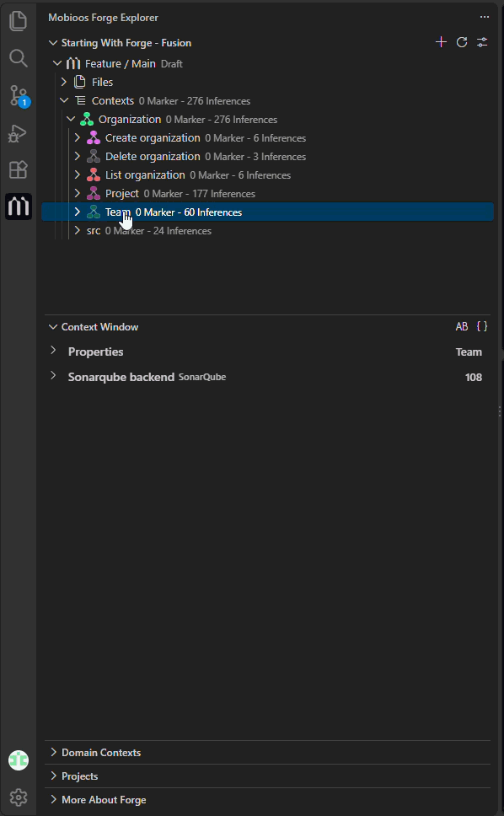Click the pink Create organization icon
The image size is (504, 816).
pos(94,138)
